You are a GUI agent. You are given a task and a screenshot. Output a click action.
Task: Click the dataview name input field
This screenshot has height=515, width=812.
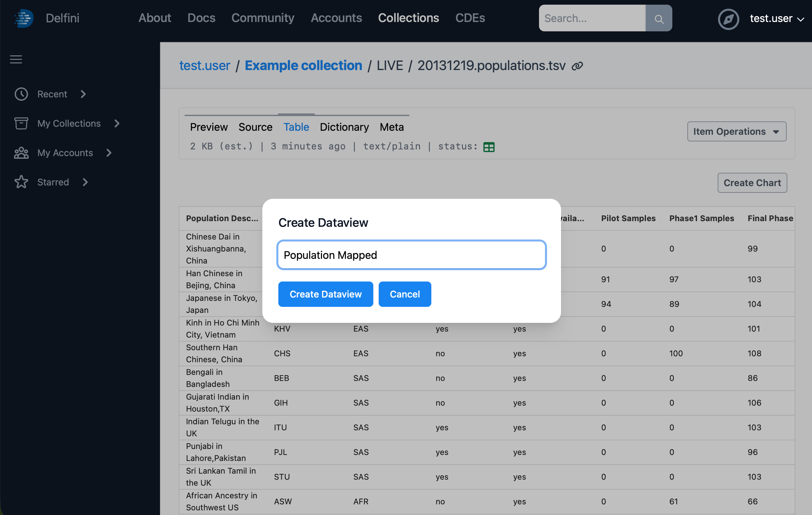tap(411, 255)
